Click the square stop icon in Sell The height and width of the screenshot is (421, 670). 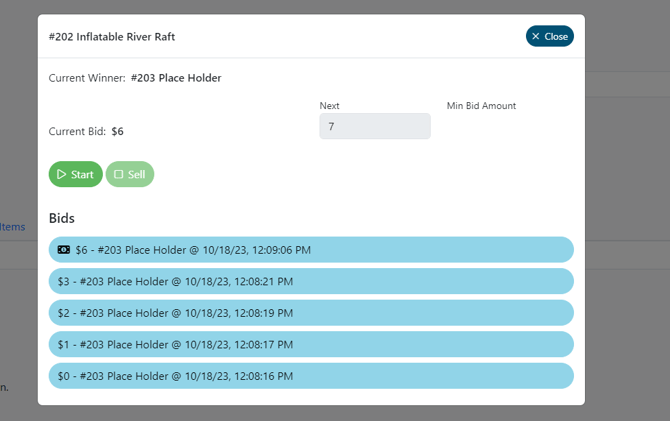(119, 174)
